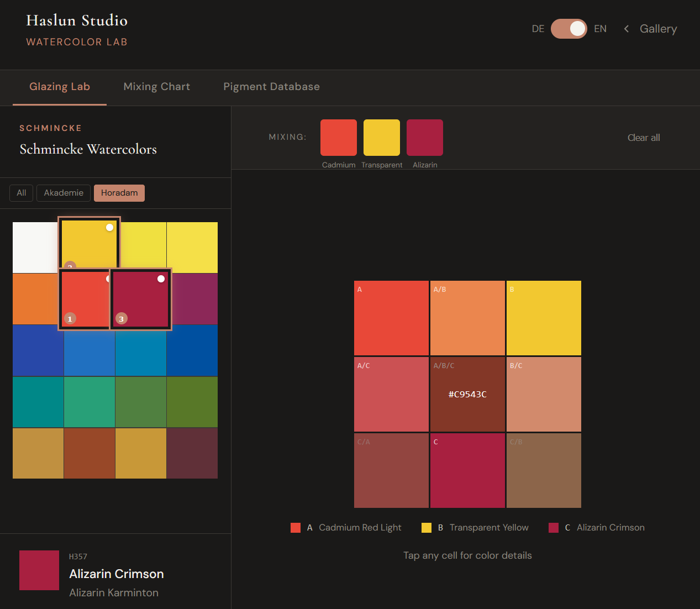Click the Alizarin mixing chip
This screenshot has height=609, width=700.
click(424, 138)
